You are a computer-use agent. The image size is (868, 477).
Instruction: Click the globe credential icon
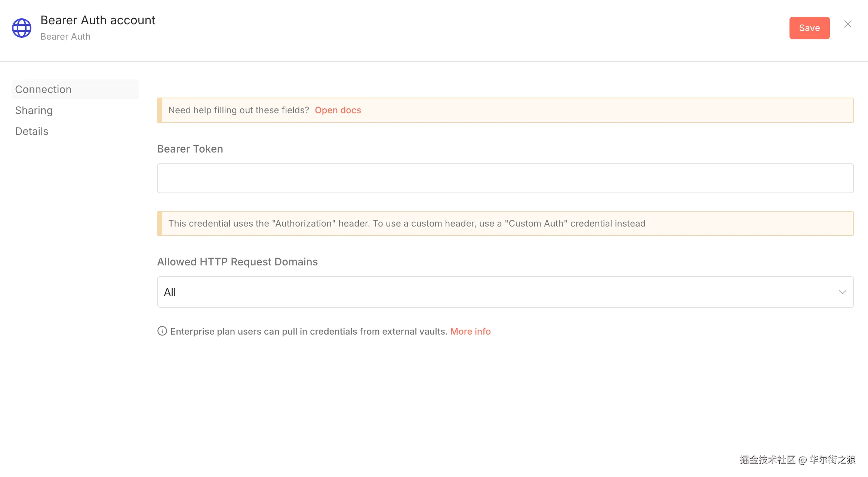coord(22,28)
